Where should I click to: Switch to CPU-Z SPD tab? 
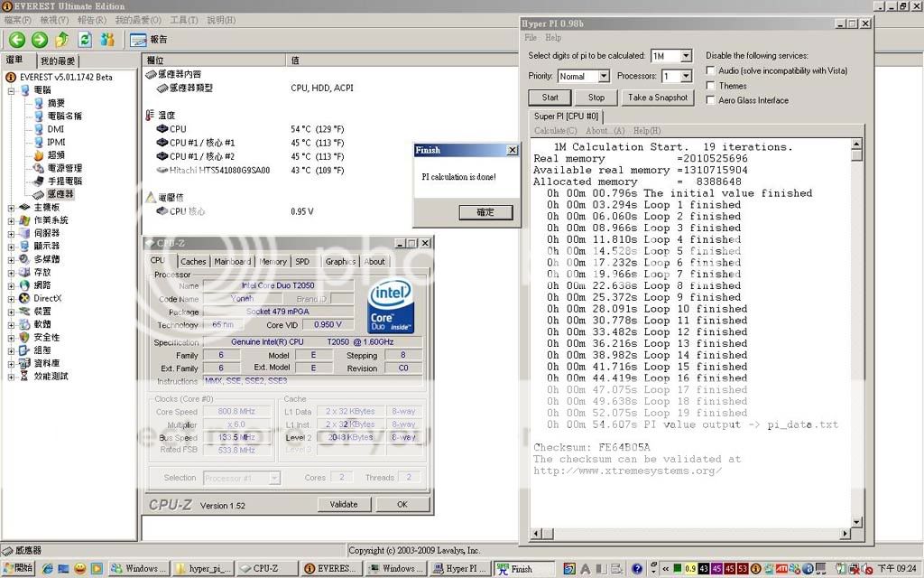coord(302,261)
